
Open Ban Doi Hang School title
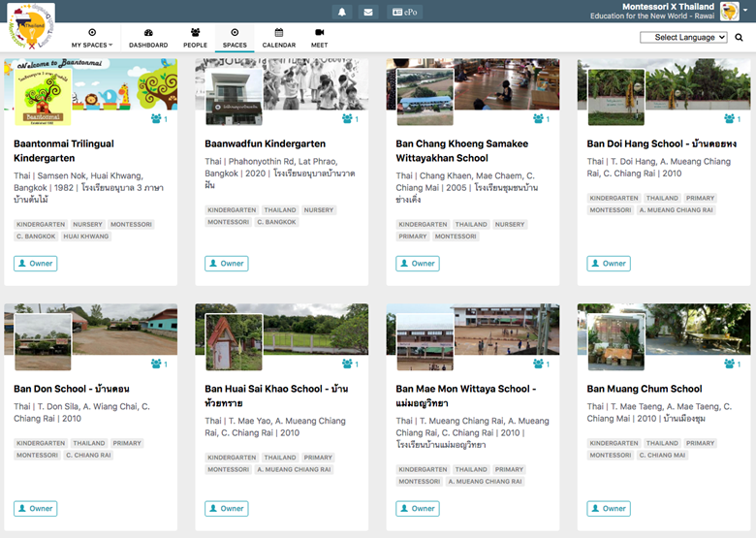click(x=661, y=143)
